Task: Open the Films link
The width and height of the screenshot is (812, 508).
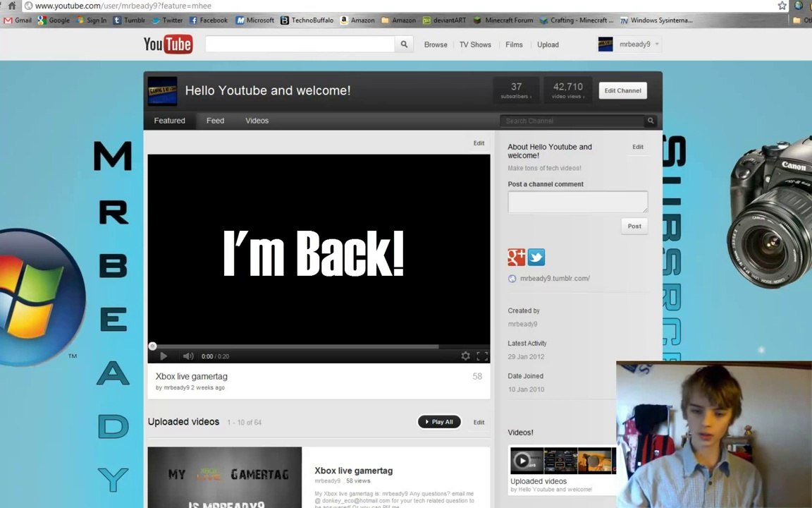Action: (x=514, y=44)
